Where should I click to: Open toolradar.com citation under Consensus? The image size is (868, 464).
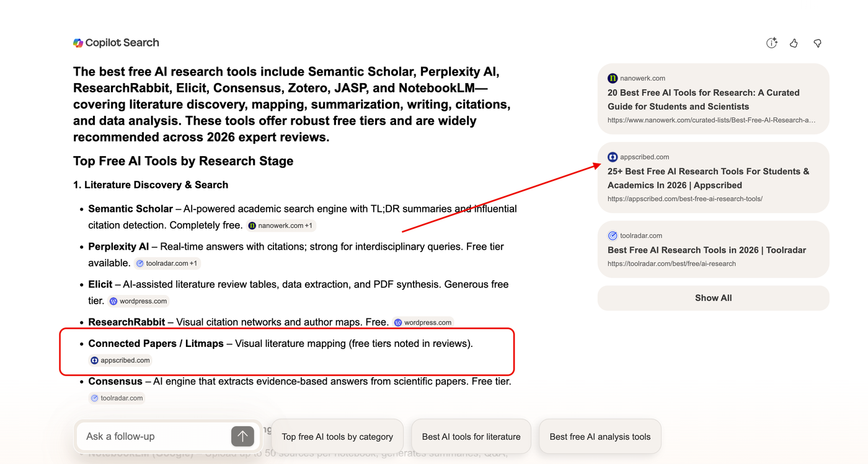(x=117, y=398)
